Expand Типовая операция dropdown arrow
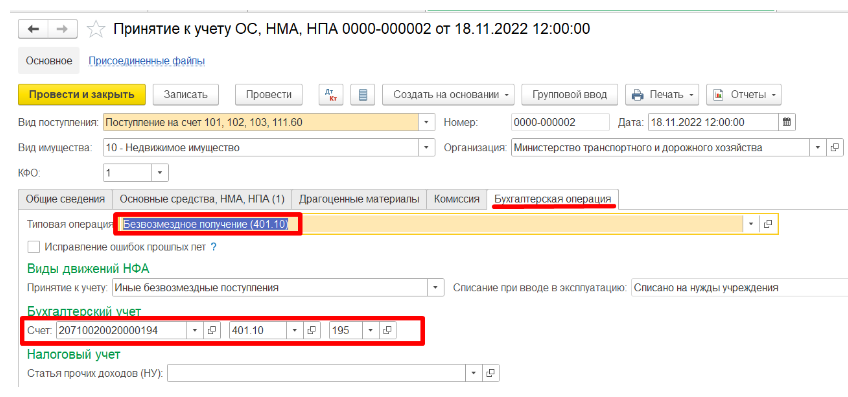Image resolution: width=848 pixels, height=397 pixels. 751,224
